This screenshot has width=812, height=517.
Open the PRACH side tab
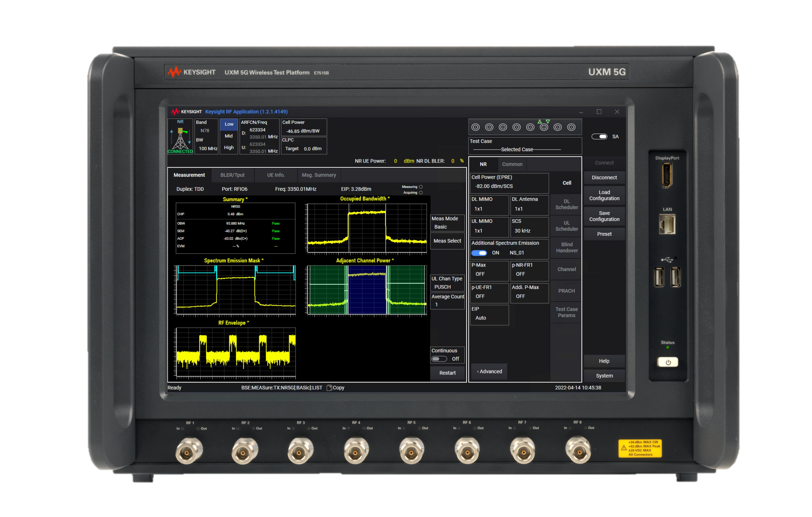(x=567, y=291)
